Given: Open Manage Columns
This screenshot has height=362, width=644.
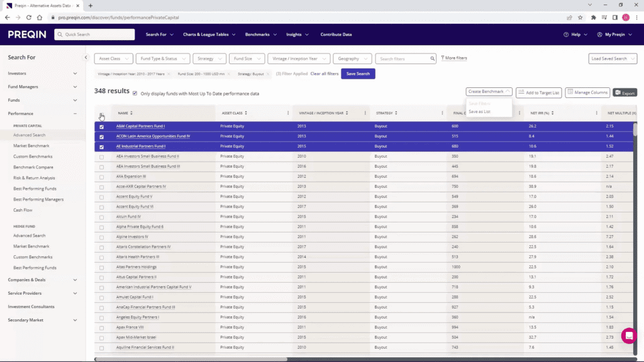Looking at the screenshot, I should pyautogui.click(x=586, y=92).
